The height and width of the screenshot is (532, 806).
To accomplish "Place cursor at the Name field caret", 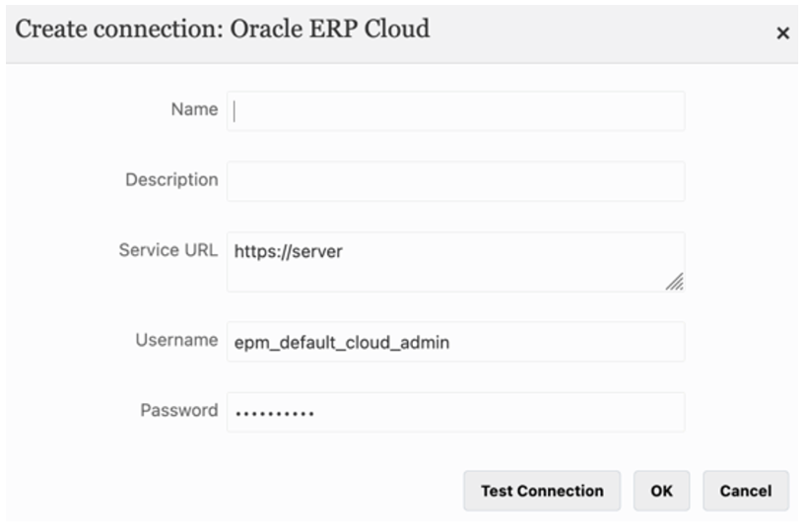I will point(235,111).
